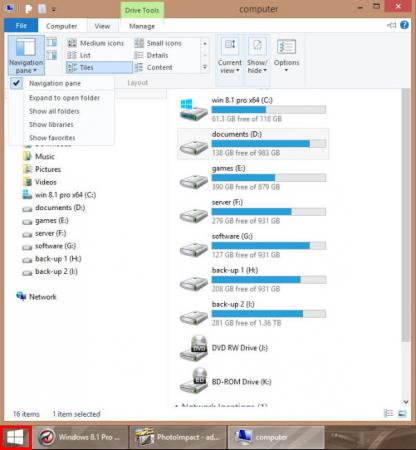This screenshot has height=450, width=416.
Task: Select the BD-ROM Drive (K:) icon
Action: (x=194, y=381)
